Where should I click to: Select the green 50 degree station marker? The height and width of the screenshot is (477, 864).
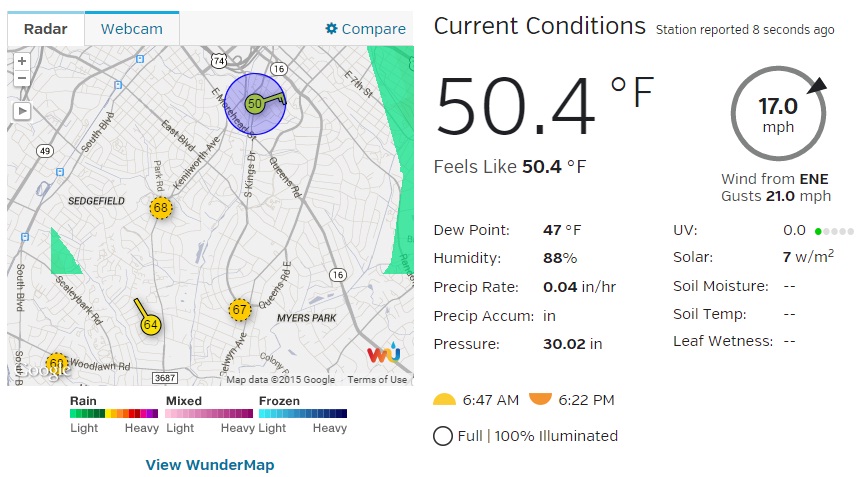[x=254, y=104]
